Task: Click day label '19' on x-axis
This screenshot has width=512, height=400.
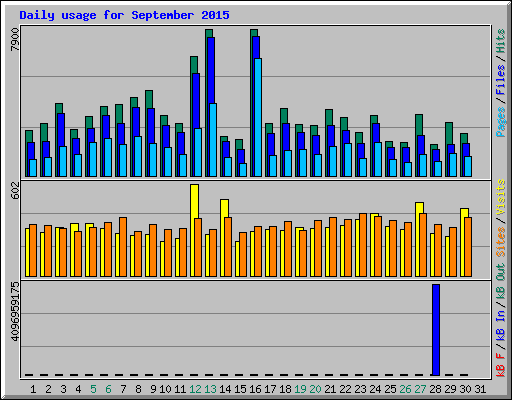Action: tap(300, 389)
